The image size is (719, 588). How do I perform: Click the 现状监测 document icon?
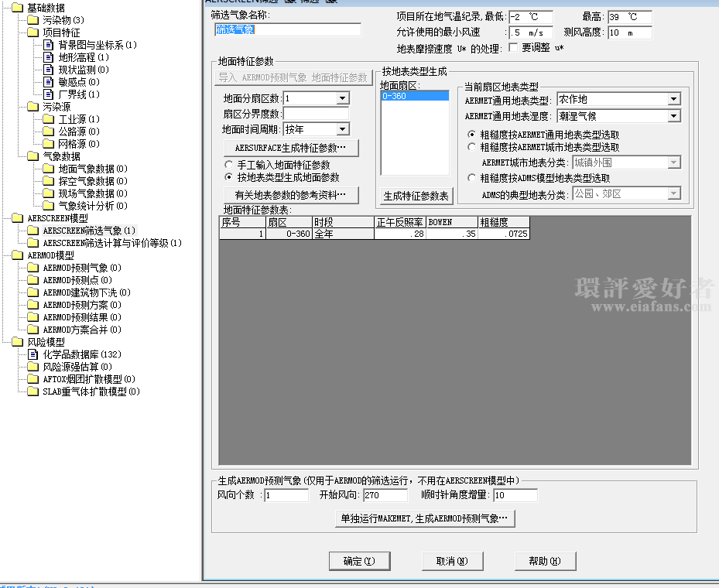click(x=48, y=69)
